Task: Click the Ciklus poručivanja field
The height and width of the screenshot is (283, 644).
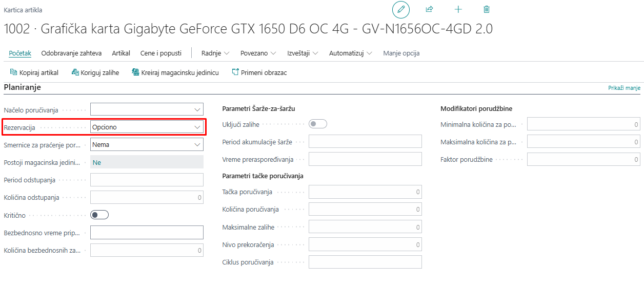Action: (365, 262)
